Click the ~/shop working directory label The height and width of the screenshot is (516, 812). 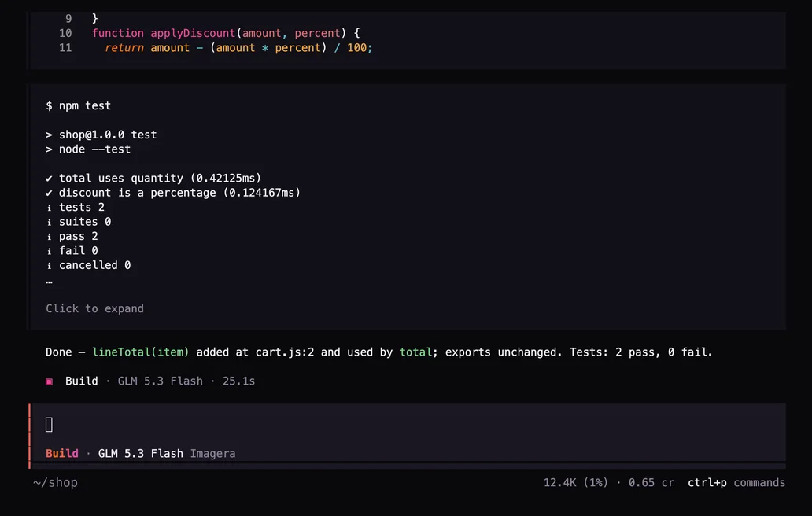click(x=55, y=482)
